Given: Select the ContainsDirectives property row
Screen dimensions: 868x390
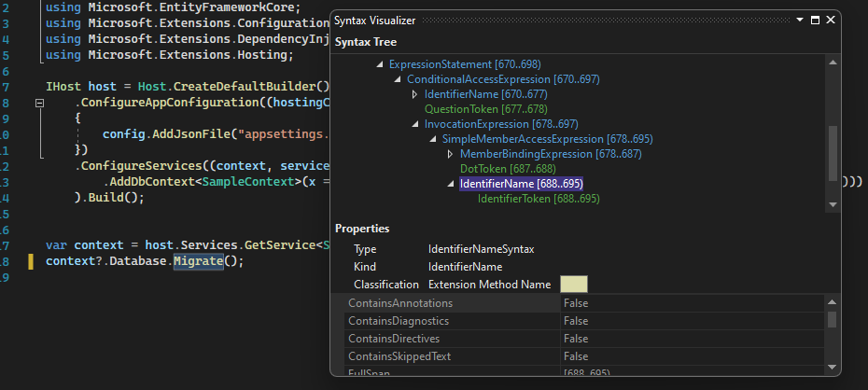Looking at the screenshot, I should (x=584, y=339).
